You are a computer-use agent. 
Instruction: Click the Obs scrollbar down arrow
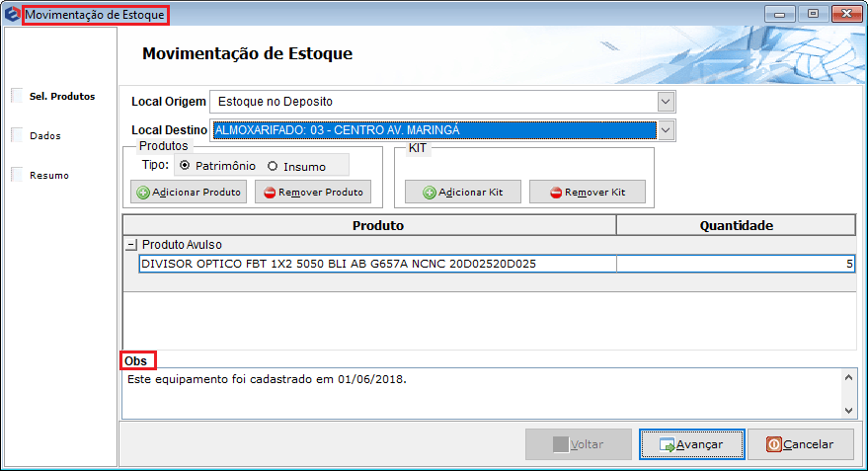[x=848, y=411]
